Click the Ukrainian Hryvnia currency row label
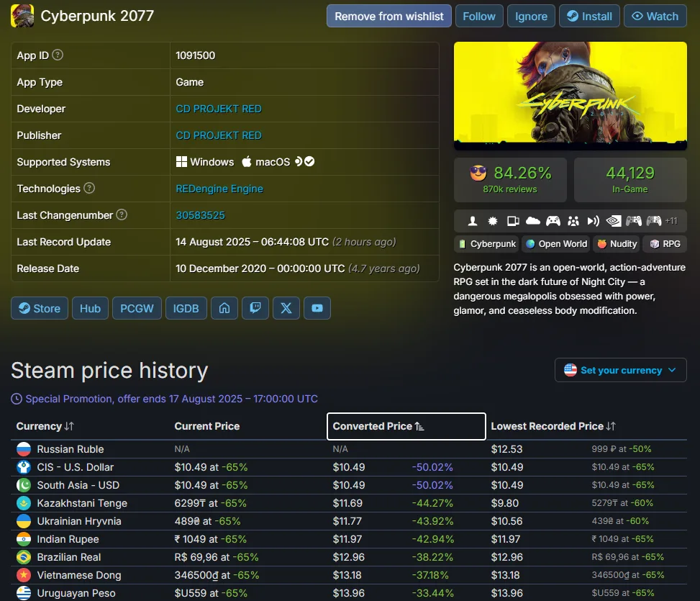 (x=79, y=521)
